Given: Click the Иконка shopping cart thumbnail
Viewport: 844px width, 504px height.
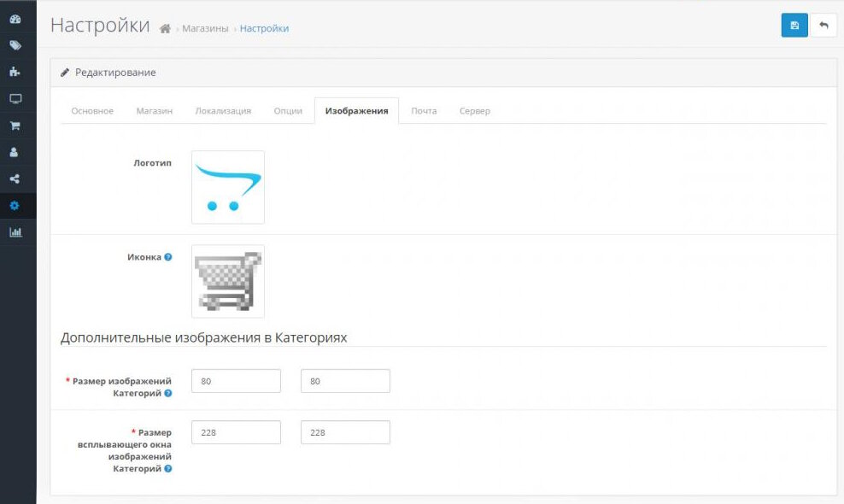Looking at the screenshot, I should [228, 281].
